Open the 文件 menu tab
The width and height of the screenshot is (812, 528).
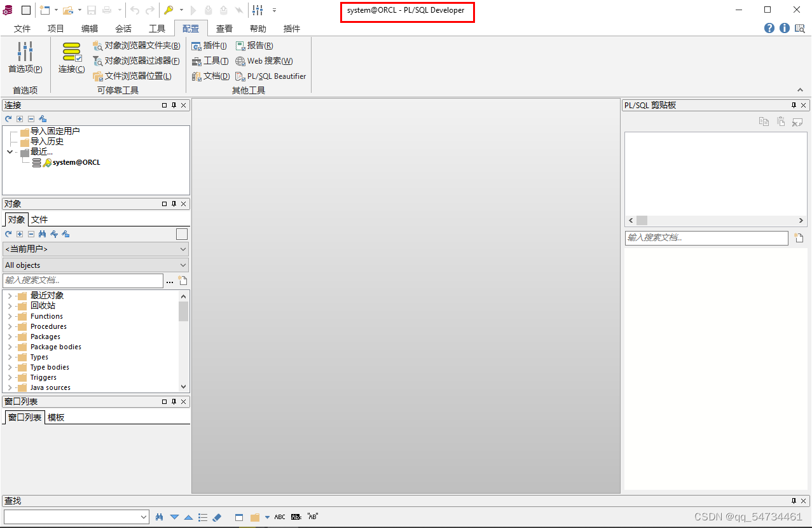pyautogui.click(x=22, y=29)
